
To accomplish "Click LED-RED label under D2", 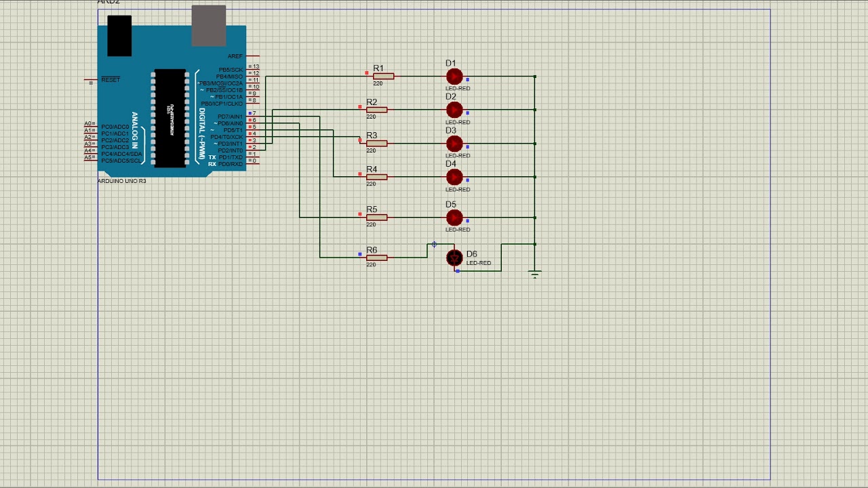I will [x=458, y=122].
